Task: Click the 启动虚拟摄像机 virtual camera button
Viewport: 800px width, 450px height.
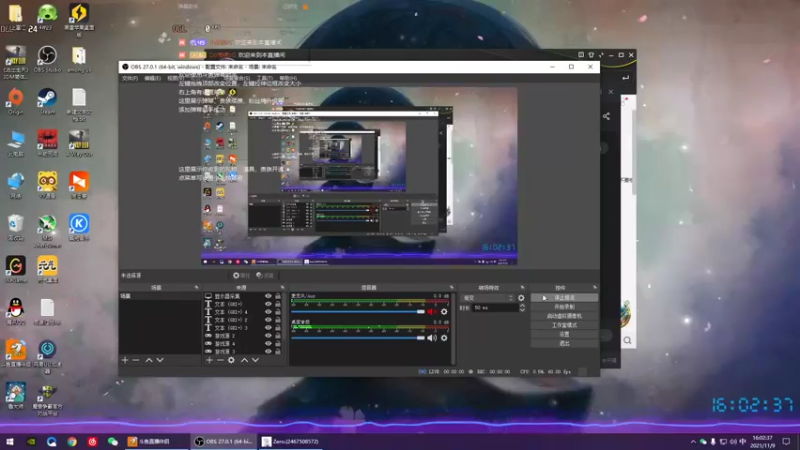Action: [x=564, y=316]
